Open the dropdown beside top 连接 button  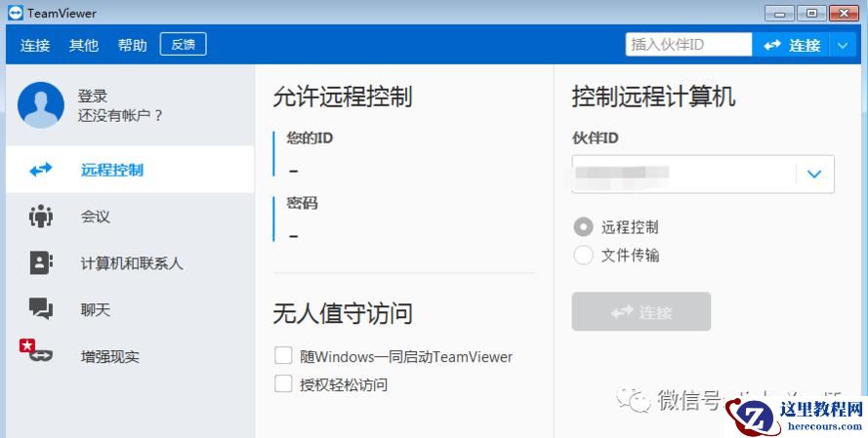pos(843,45)
